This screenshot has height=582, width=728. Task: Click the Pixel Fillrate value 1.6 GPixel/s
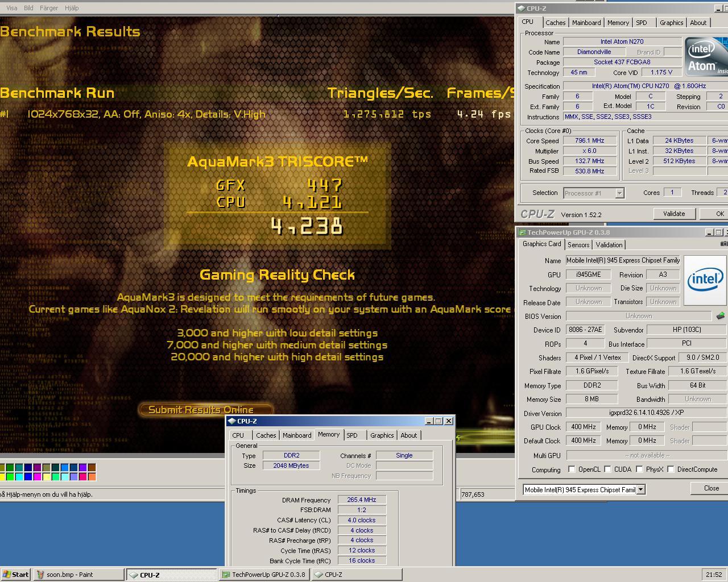click(591, 372)
